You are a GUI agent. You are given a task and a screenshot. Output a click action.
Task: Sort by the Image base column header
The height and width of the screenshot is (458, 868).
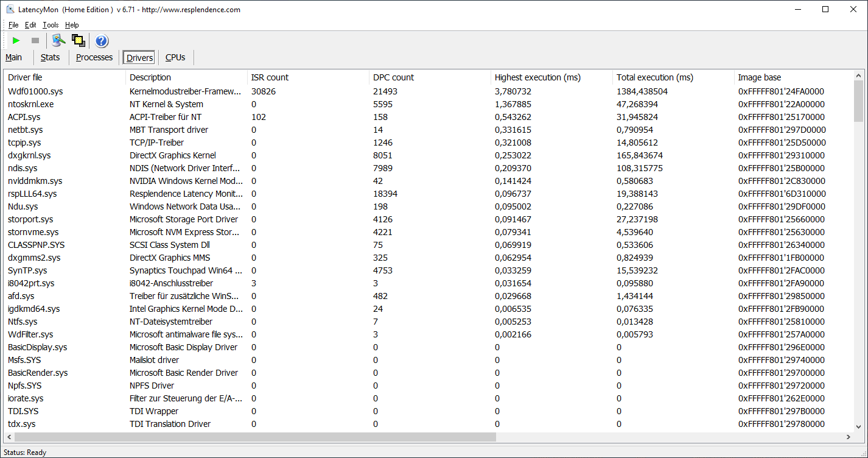(793, 77)
